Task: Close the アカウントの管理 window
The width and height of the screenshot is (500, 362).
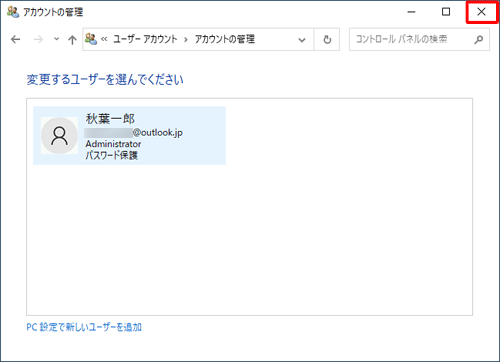Action: [481, 12]
